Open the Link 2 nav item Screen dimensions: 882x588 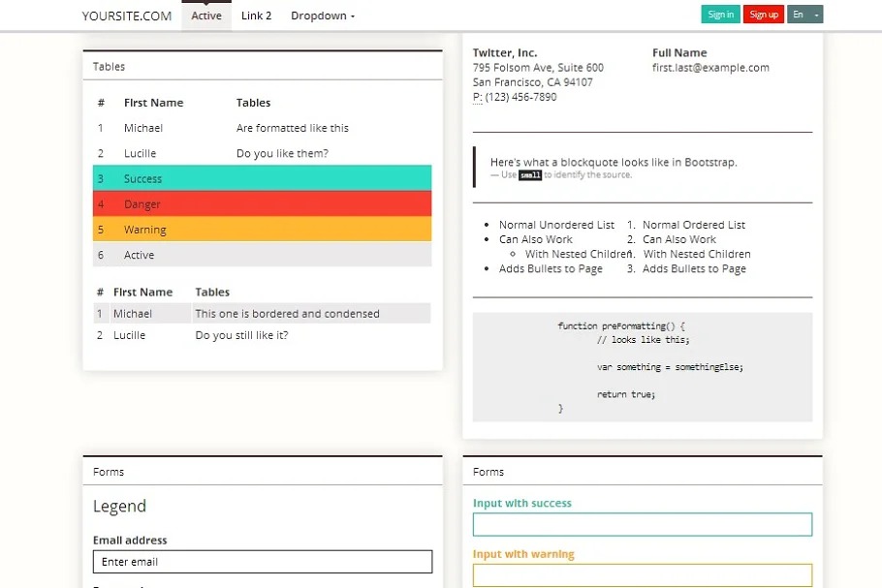(x=256, y=15)
